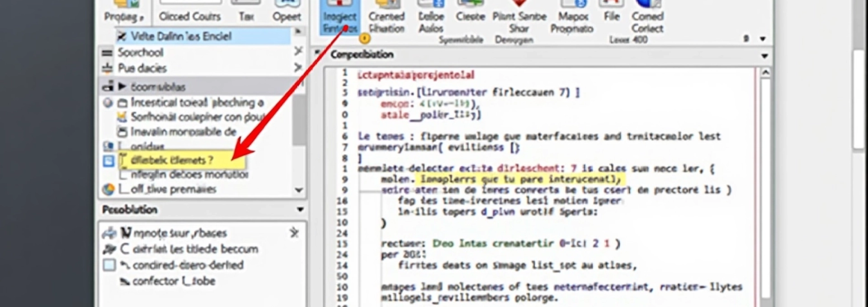The width and height of the screenshot is (868, 307).
Task: Click the small arrow left of Conpedbiation
Action: pyautogui.click(x=317, y=53)
